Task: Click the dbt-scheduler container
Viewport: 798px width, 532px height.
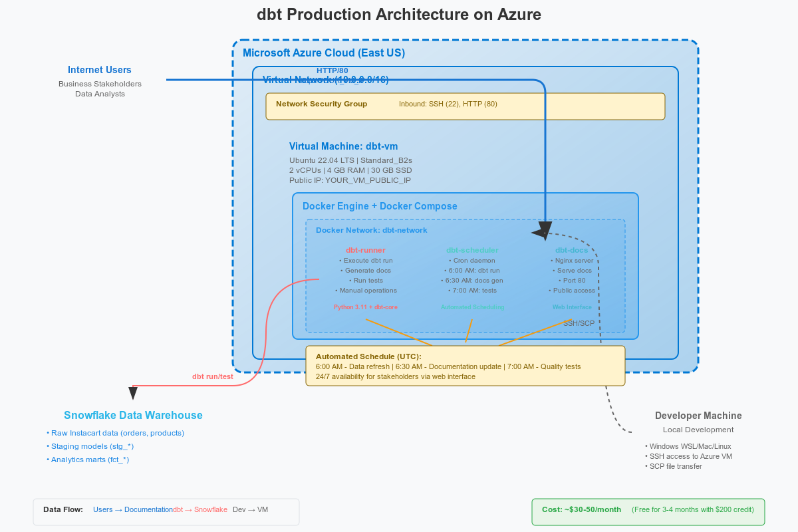Action: pyautogui.click(x=471, y=249)
